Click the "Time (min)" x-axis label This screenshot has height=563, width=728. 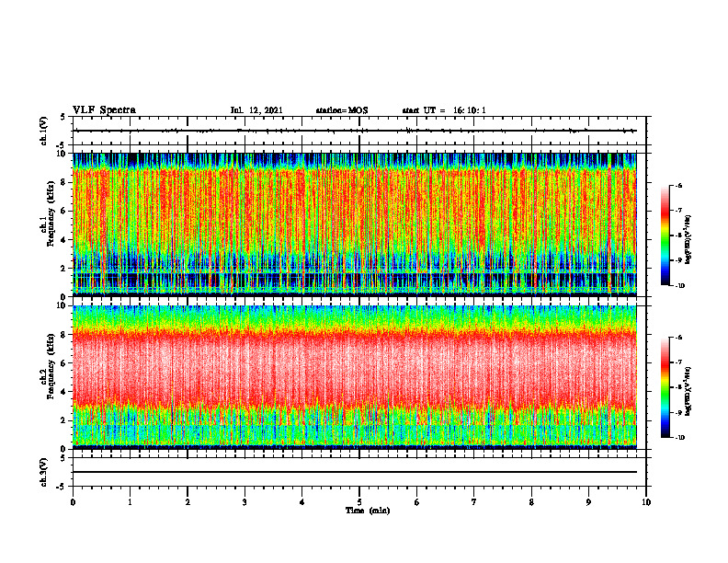[x=368, y=511]
